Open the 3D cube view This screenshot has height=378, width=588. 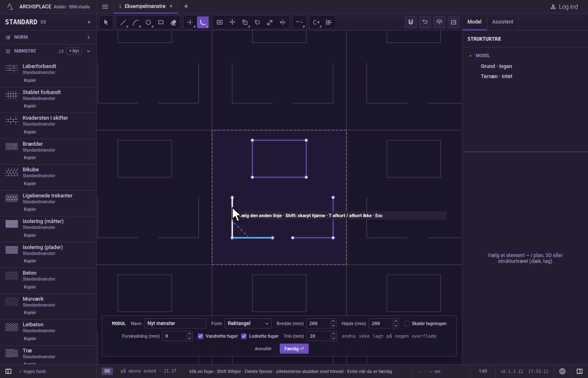pyautogui.click(x=439, y=22)
